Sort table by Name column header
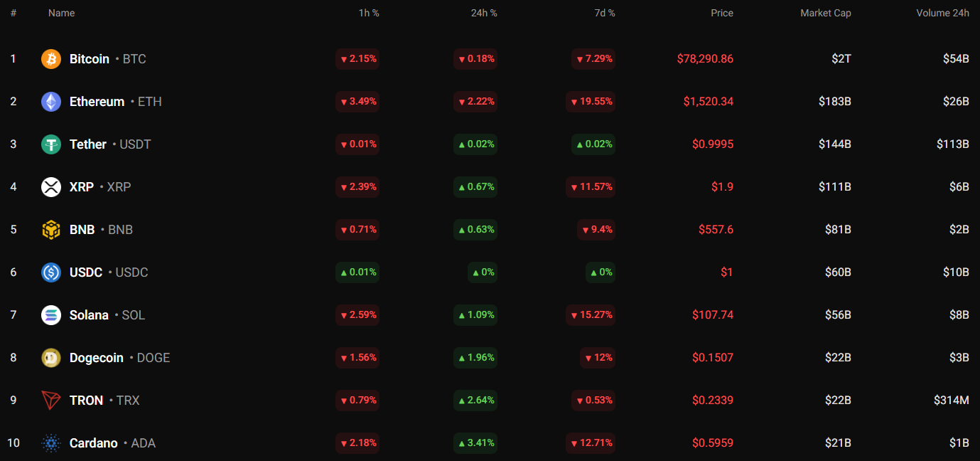The height and width of the screenshot is (461, 980). [x=61, y=13]
